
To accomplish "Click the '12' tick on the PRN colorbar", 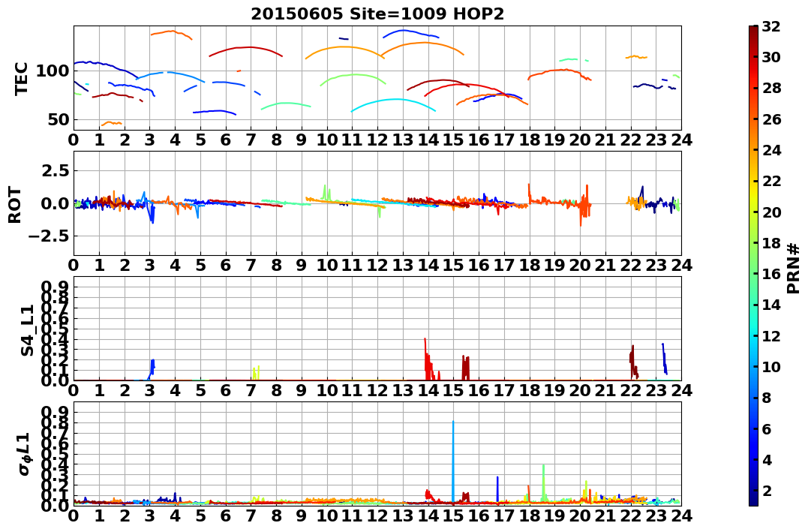I will click(771, 335).
